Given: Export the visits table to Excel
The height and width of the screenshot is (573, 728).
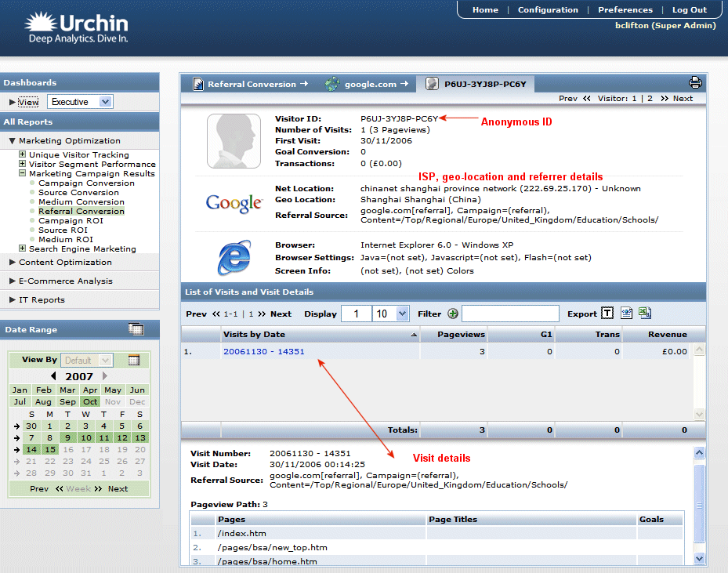Looking at the screenshot, I should click(x=643, y=313).
